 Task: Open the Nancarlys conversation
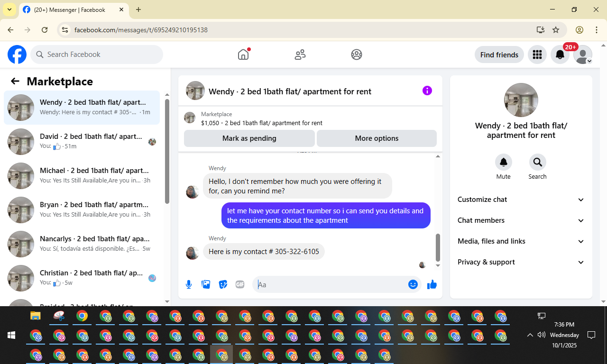(x=82, y=244)
